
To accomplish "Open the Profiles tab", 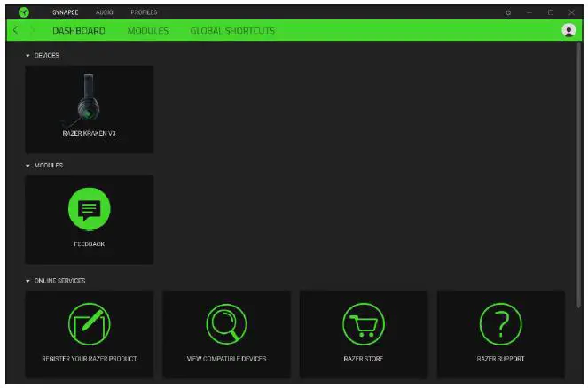I will point(144,12).
